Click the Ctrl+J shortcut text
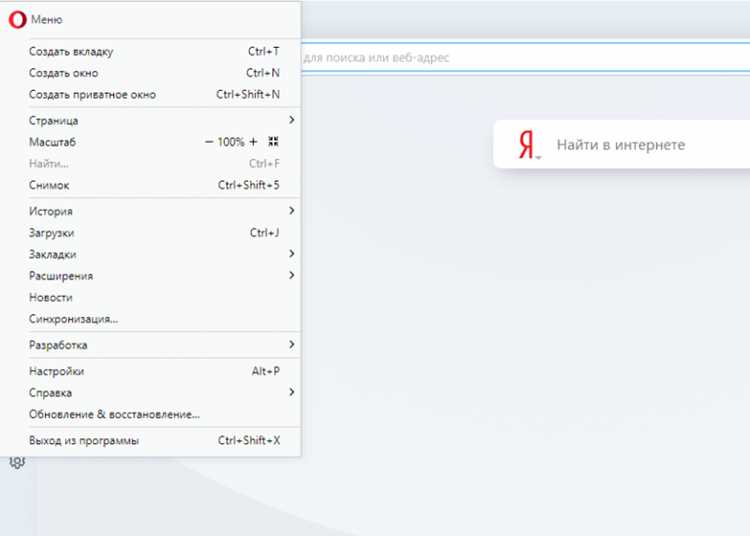Screen dimensions: 750x536 coord(265,233)
